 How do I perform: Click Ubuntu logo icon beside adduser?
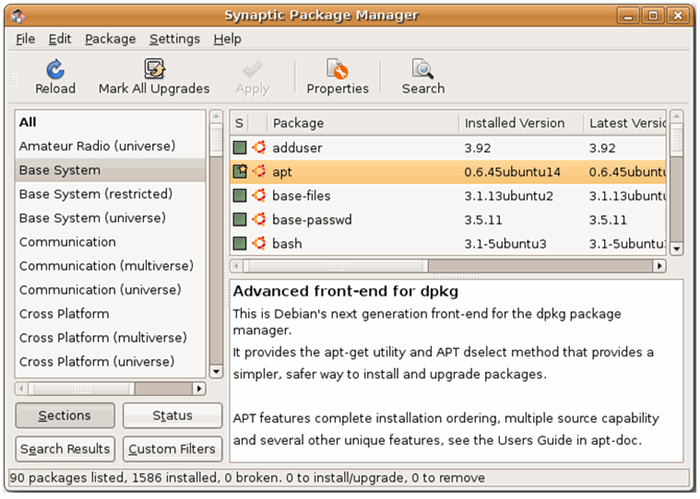click(259, 147)
